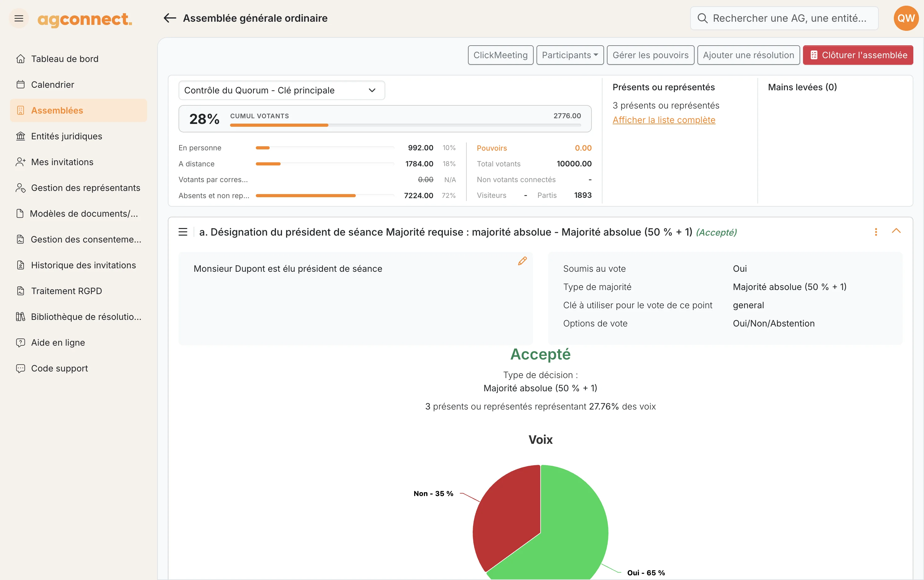This screenshot has height=580, width=924.
Task: Click the Modèles de documents file icon
Action: (20, 213)
